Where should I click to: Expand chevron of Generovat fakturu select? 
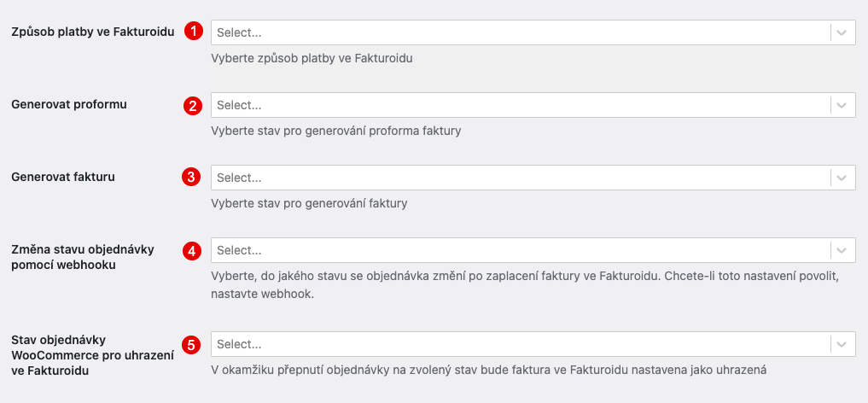point(842,178)
